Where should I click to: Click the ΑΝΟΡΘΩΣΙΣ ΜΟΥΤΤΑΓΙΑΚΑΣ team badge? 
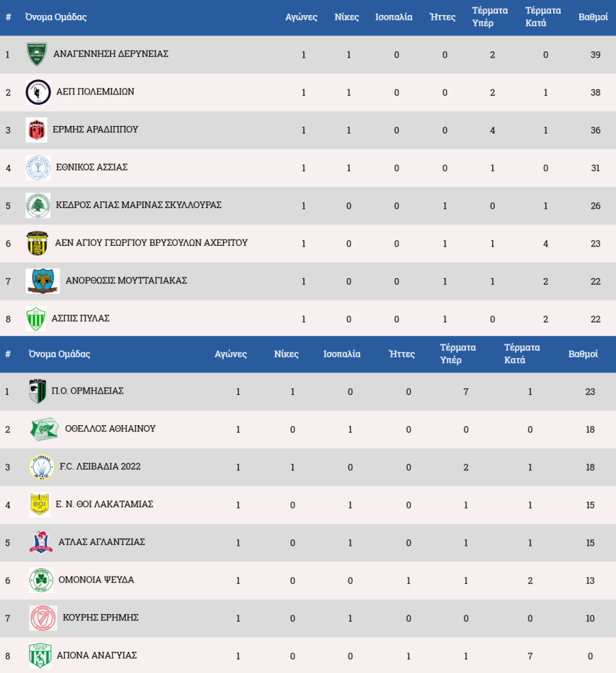click(42, 281)
